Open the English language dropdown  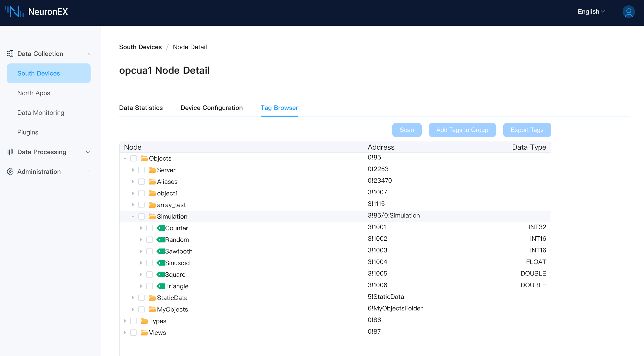(591, 12)
